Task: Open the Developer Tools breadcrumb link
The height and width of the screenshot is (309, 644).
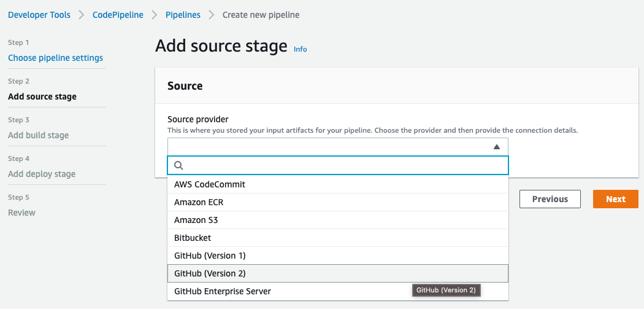Action: click(x=39, y=15)
